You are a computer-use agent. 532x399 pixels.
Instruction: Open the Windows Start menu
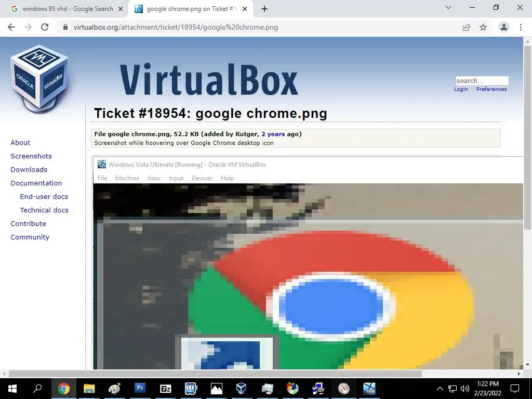pos(12,389)
